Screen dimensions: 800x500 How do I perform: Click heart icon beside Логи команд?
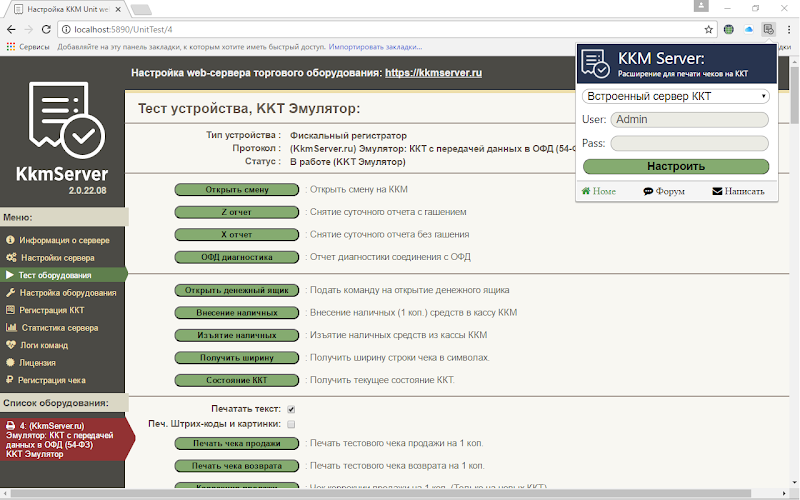coord(11,345)
